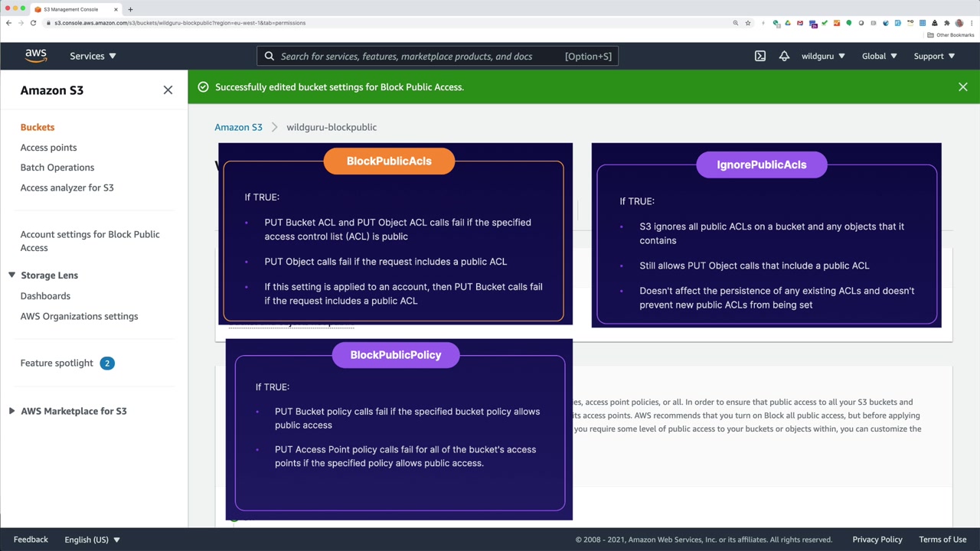The image size is (980, 551).
Task: Click the browser forward arrow
Action: pos(21,23)
